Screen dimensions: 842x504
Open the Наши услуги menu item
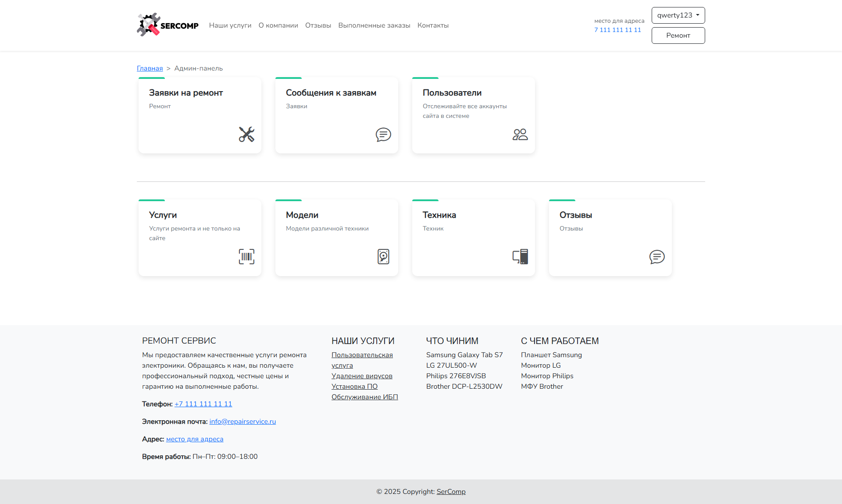pos(230,25)
